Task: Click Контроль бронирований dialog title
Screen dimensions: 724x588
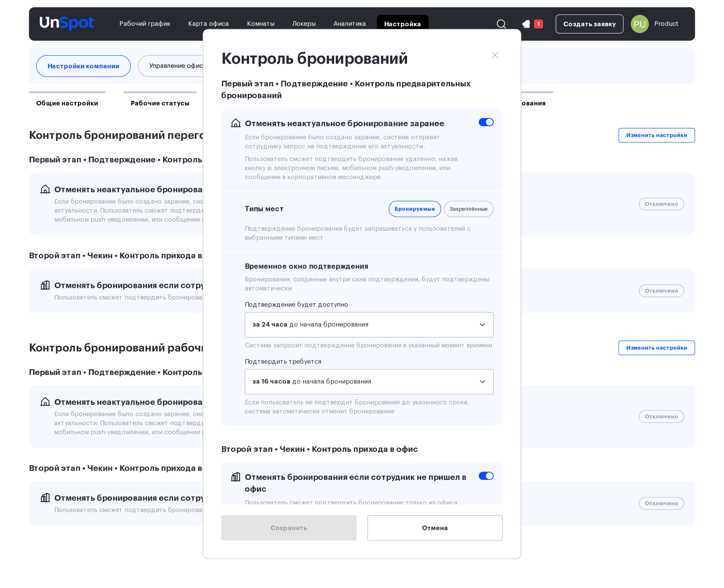Action: click(x=314, y=58)
